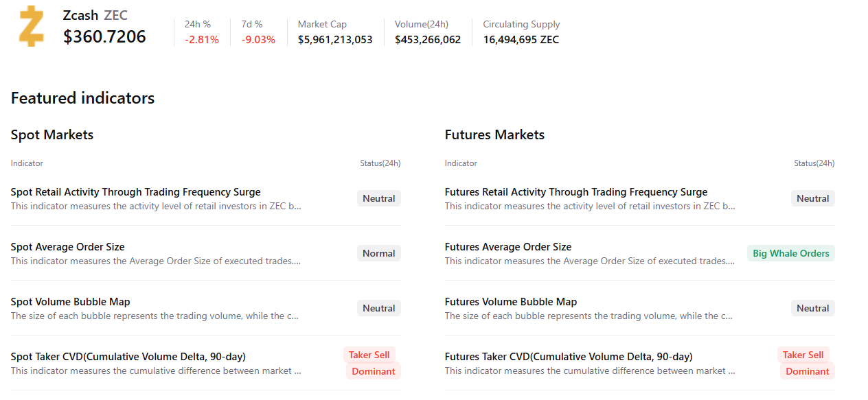868x400 pixels.
Task: Click Spot Average Order Size Normal badge
Action: pyautogui.click(x=378, y=253)
